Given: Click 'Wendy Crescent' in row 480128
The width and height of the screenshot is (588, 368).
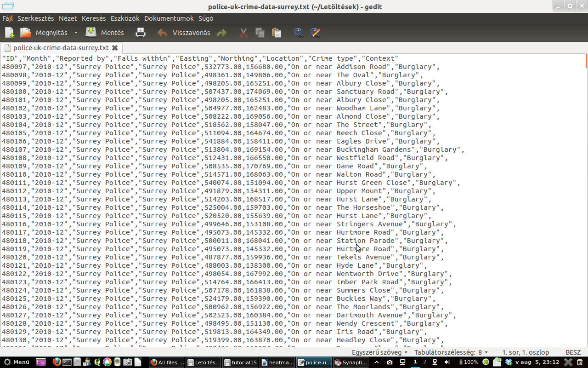Looking at the screenshot, I should point(366,323).
